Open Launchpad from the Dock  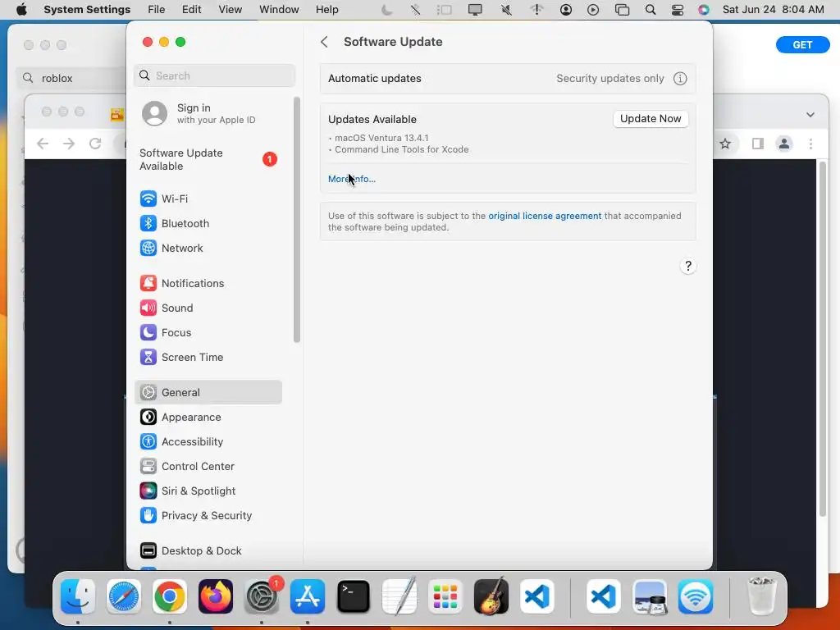coord(445,596)
